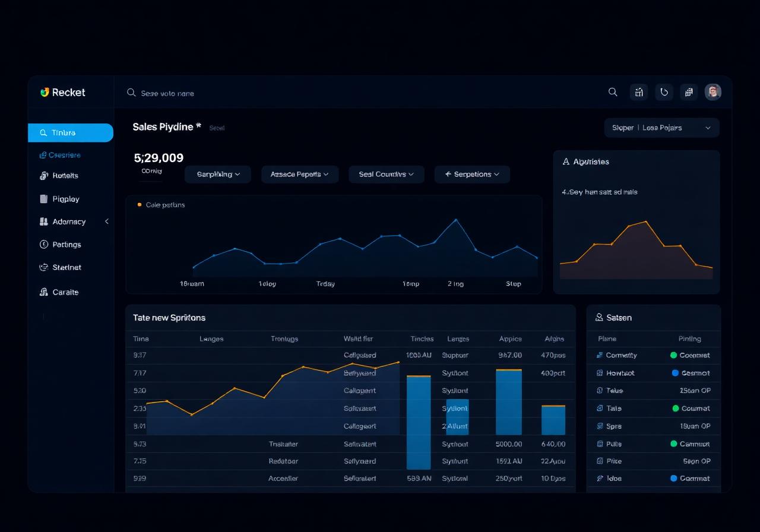This screenshot has width=760, height=532.
Task: Click the Accentler table cell
Action: (283, 479)
